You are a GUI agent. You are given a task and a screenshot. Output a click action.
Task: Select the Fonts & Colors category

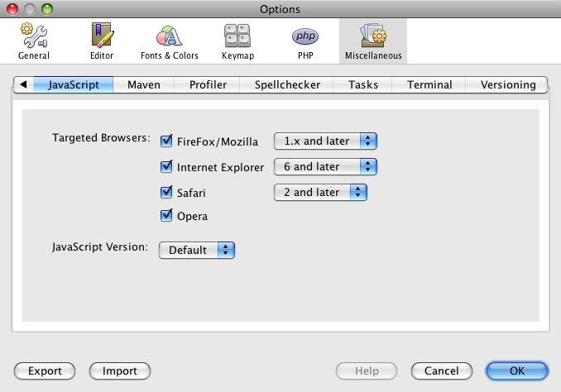[169, 42]
